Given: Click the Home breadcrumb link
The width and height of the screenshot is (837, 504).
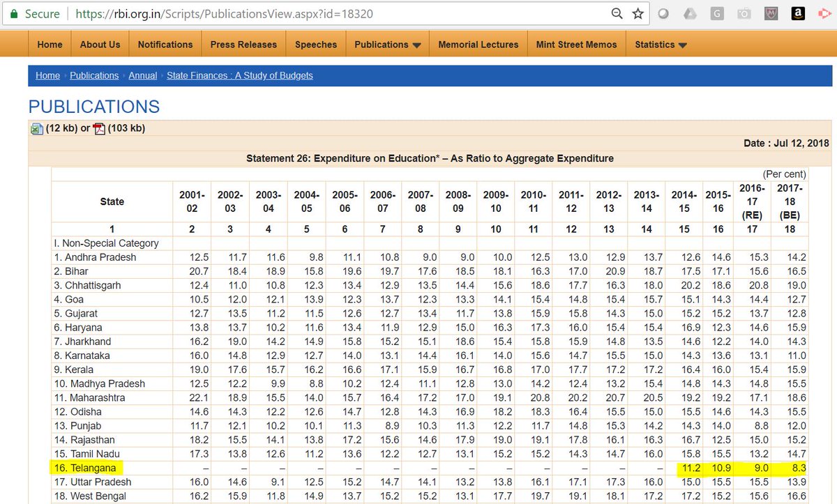Looking at the screenshot, I should [47, 75].
